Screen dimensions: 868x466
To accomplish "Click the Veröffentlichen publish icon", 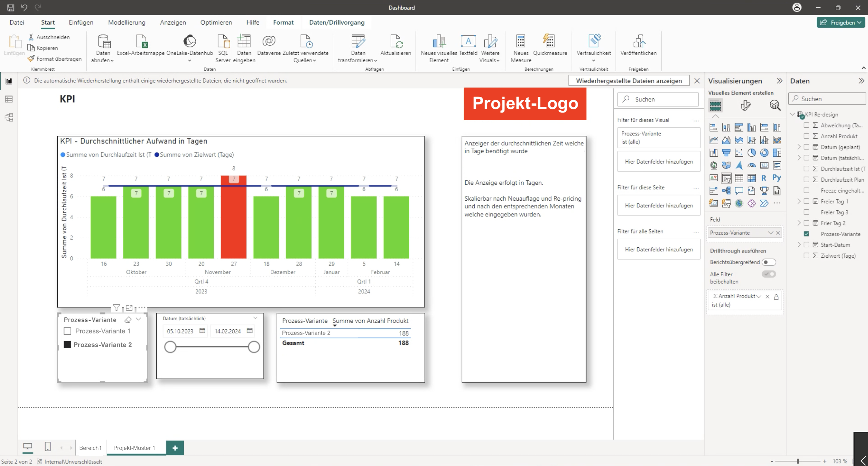I will pos(638,42).
